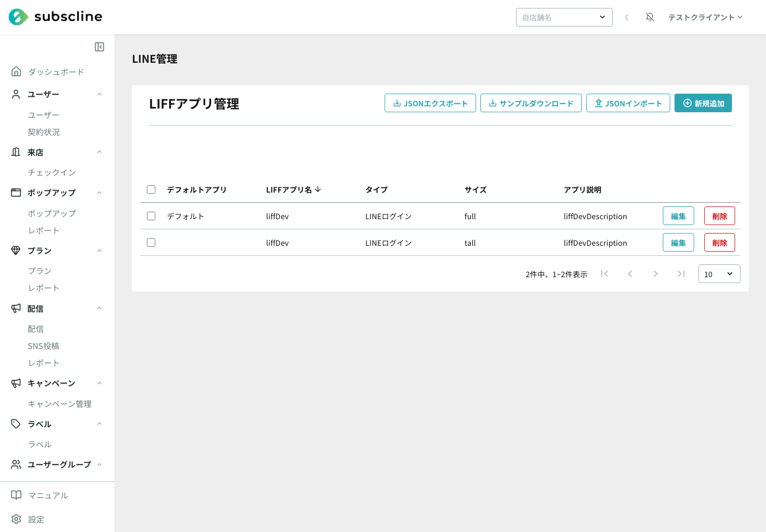The image size is (766, 532).
Task: Collapse the キャンペーン sidebar section chevron
Action: click(99, 383)
